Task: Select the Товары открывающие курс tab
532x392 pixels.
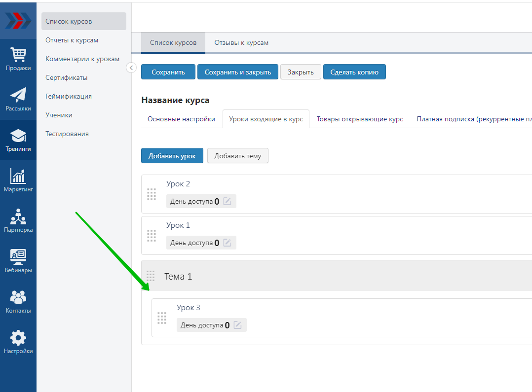Action: pyautogui.click(x=360, y=119)
